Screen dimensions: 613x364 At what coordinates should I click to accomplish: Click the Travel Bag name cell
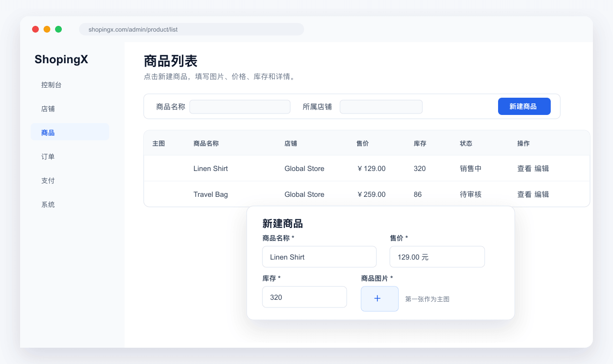[x=211, y=194]
